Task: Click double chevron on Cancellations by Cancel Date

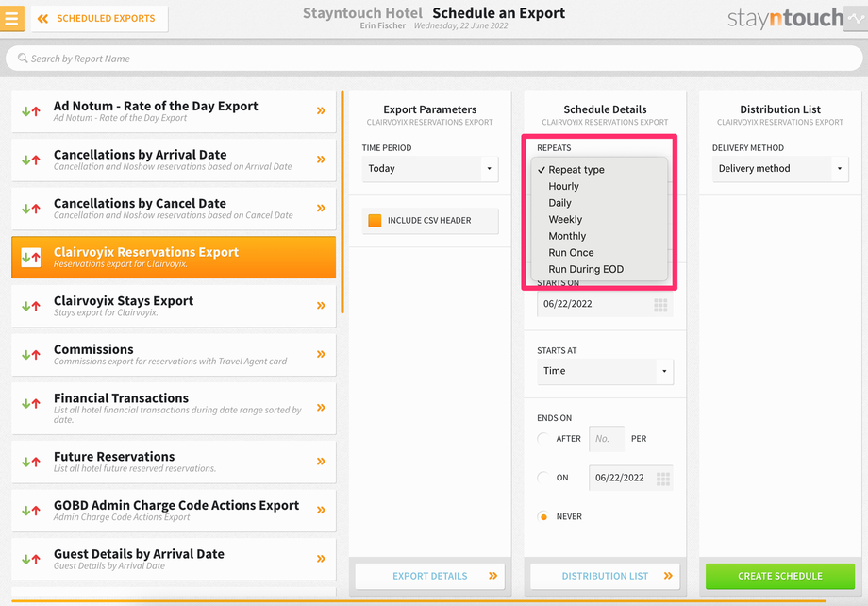Action: (x=321, y=209)
